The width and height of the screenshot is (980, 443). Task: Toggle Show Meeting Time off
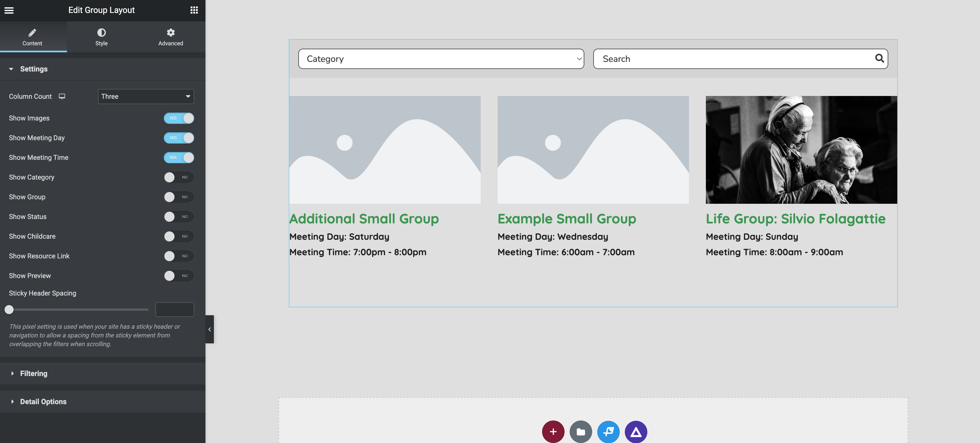tap(179, 158)
